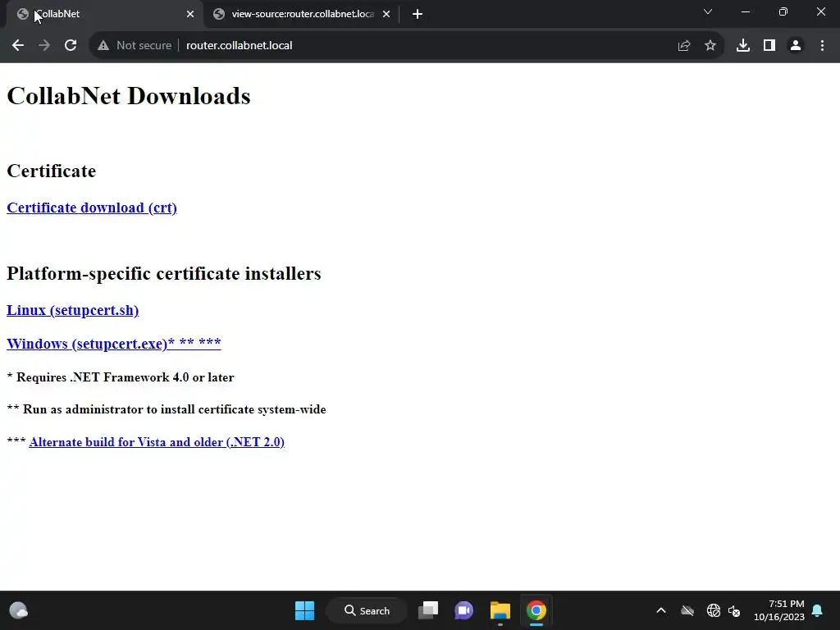Click the OneDrive tray icon

(x=687, y=610)
